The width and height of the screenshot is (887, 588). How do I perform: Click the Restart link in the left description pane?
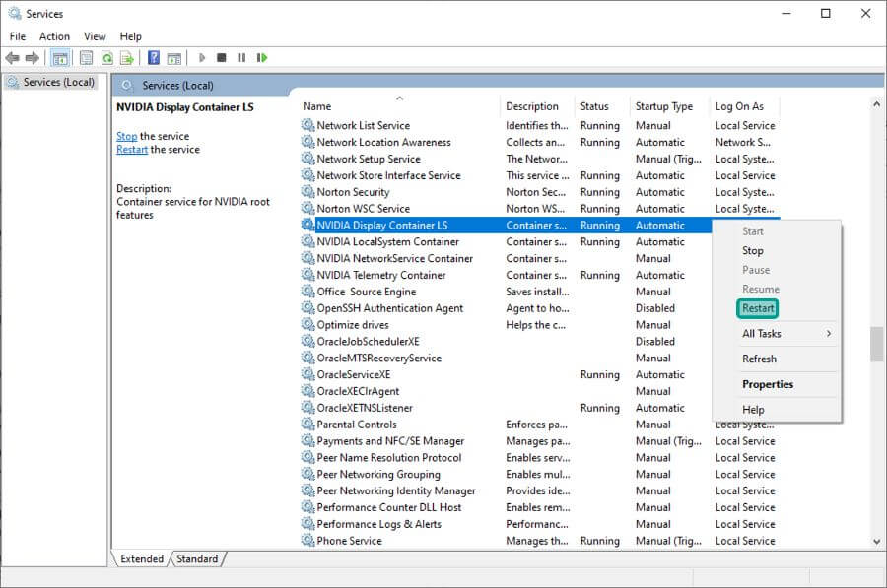click(x=132, y=150)
